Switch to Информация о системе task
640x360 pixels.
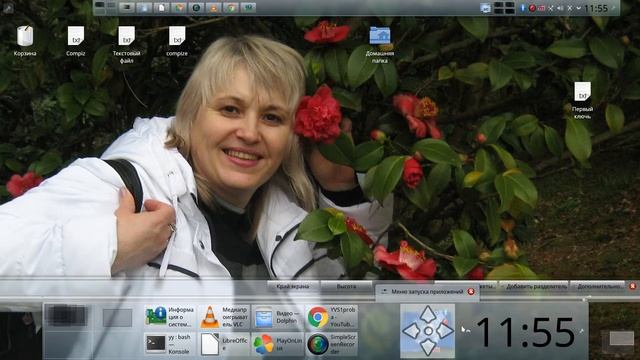point(170,317)
